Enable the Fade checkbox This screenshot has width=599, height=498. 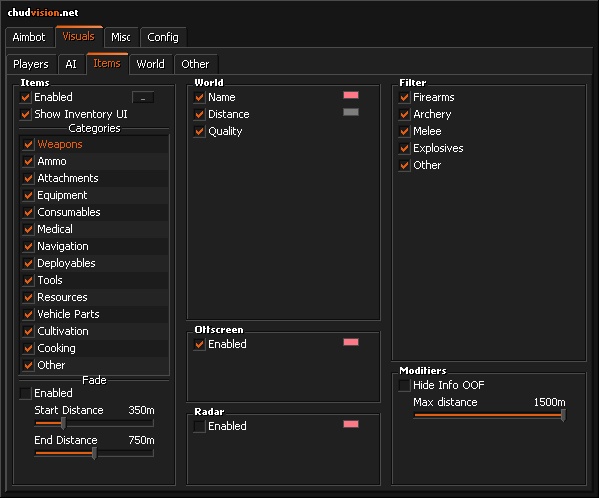pos(25,393)
